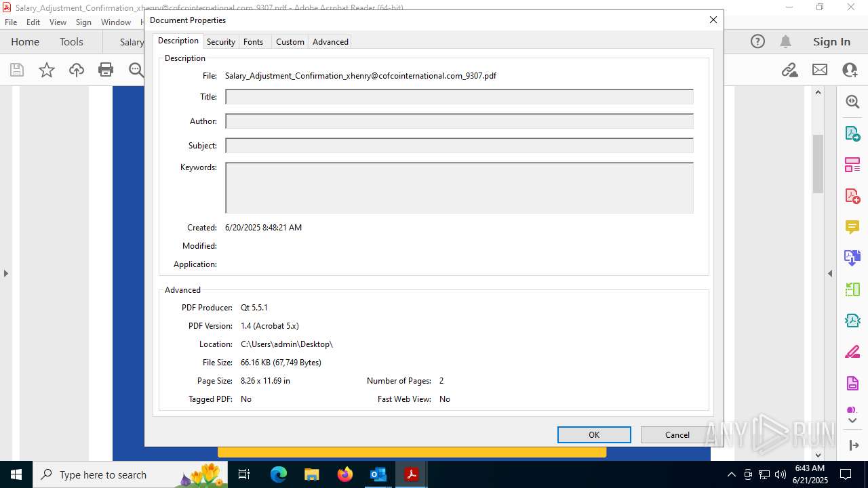Launch Firefox from taskbar

[344, 474]
